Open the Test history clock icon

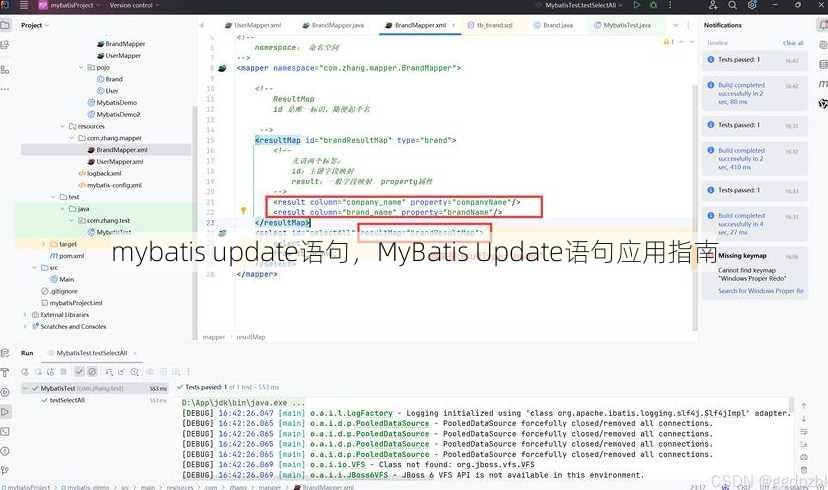pos(135,372)
